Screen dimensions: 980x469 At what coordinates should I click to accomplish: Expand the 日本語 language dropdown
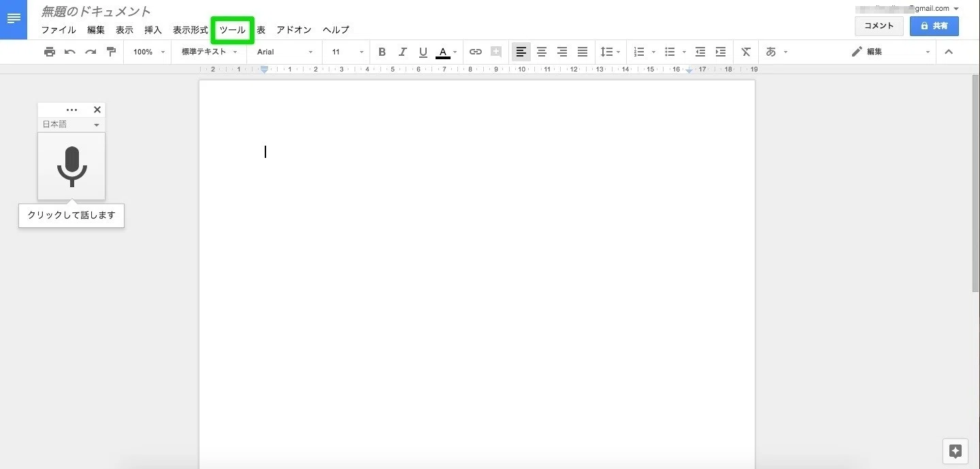pos(71,125)
